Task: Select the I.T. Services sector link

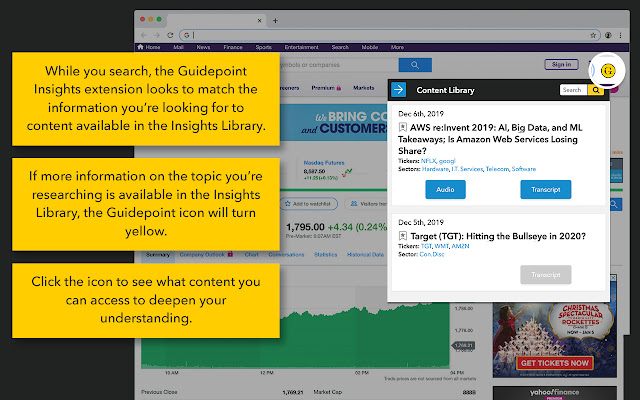Action: tap(467, 169)
